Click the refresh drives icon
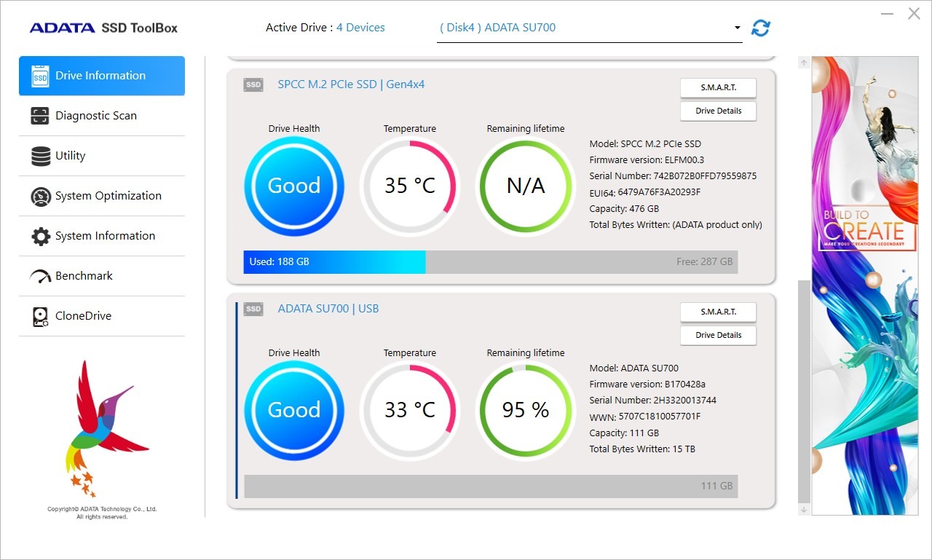This screenshot has height=560, width=932. click(761, 28)
